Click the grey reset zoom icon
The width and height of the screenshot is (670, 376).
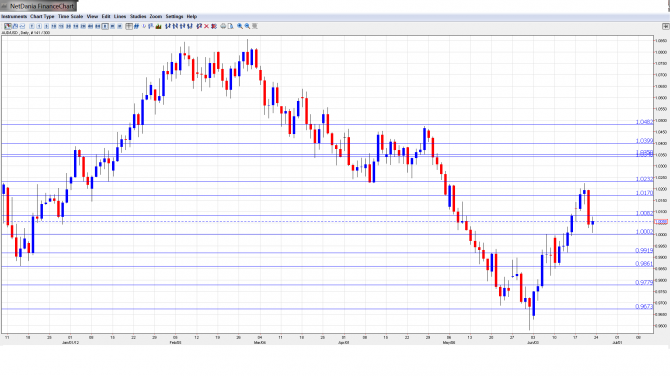point(255,26)
